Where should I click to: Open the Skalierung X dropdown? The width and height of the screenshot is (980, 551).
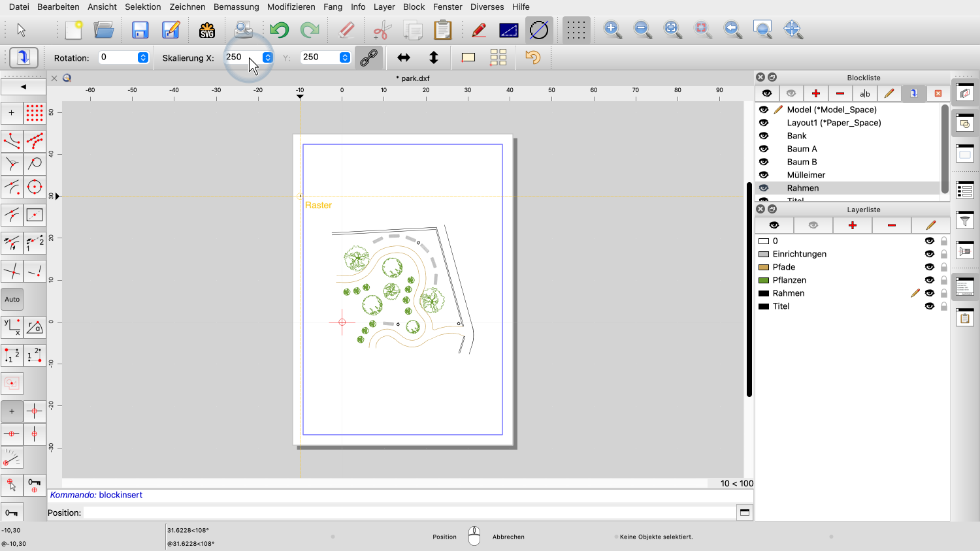268,57
